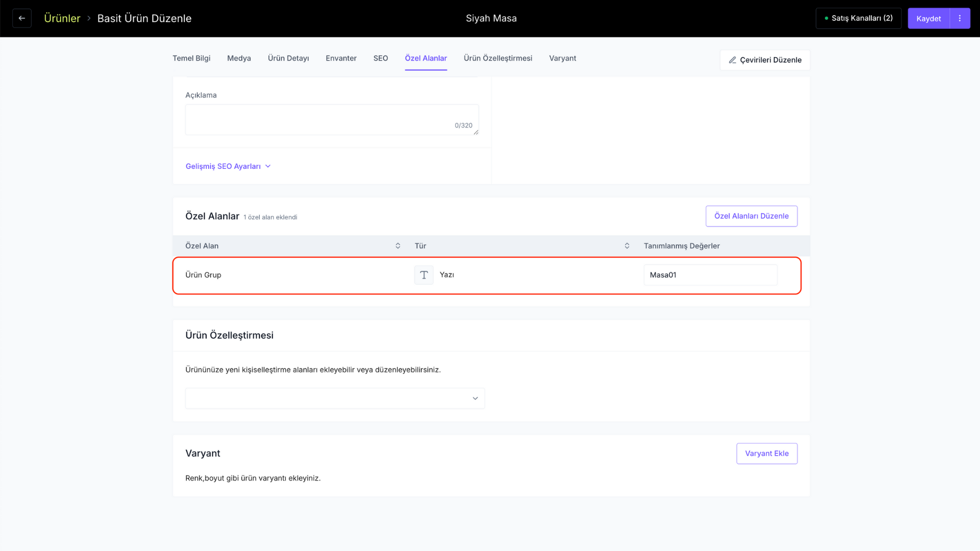
Task: Go to the Envanter tab
Action: [x=341, y=58]
